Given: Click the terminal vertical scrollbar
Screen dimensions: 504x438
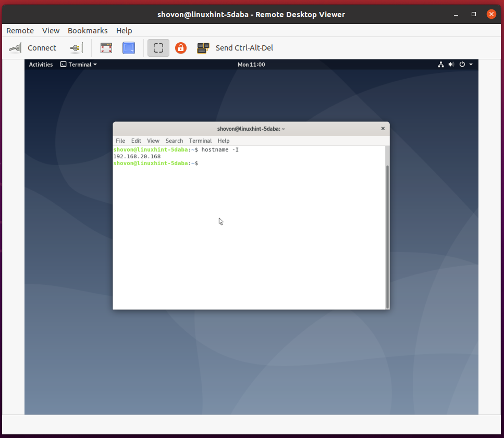Looking at the screenshot, I should tap(387, 237).
